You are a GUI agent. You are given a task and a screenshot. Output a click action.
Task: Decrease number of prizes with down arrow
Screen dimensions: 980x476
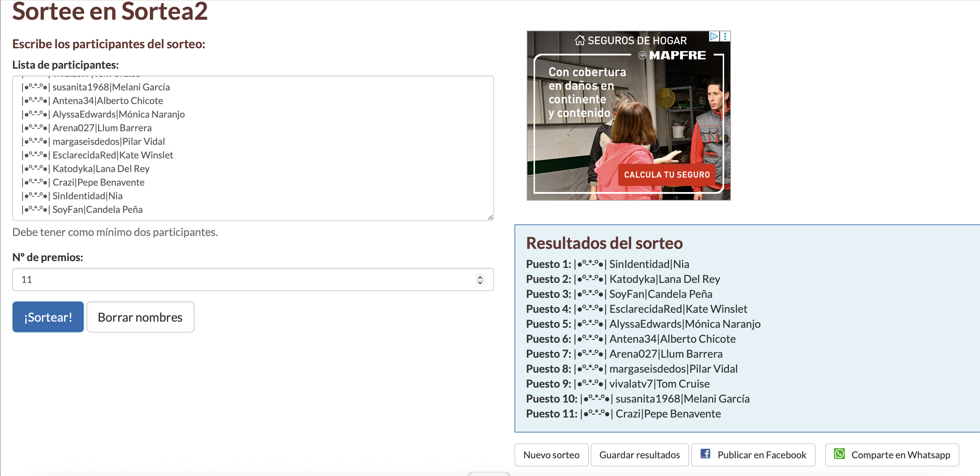point(480,283)
